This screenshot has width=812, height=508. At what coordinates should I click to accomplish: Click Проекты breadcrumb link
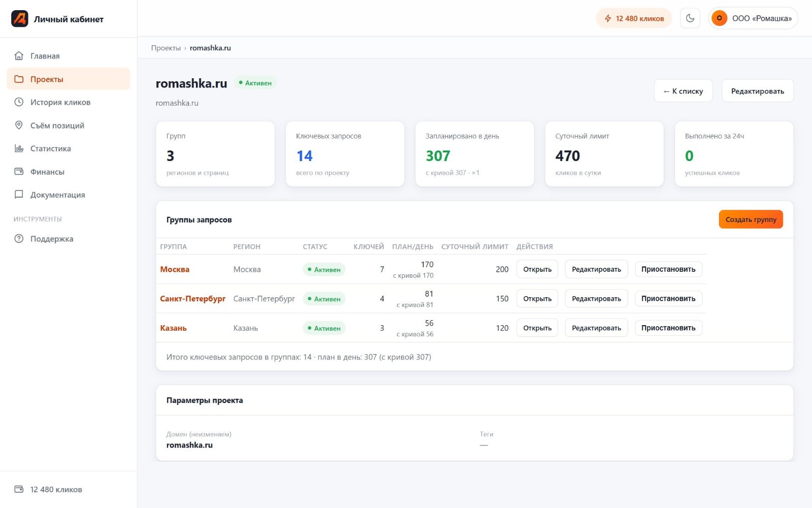pyautogui.click(x=166, y=48)
